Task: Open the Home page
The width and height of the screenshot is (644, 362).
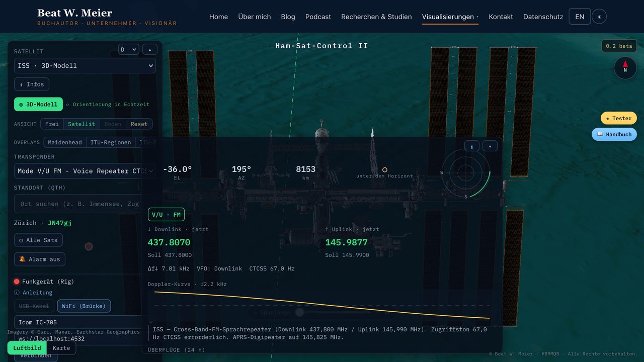Action: [218, 17]
